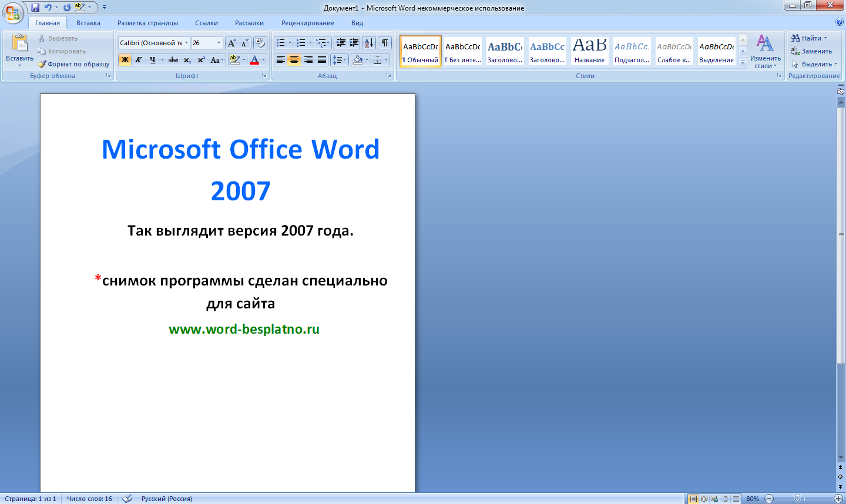Apply superscript formatting x²

point(201,60)
